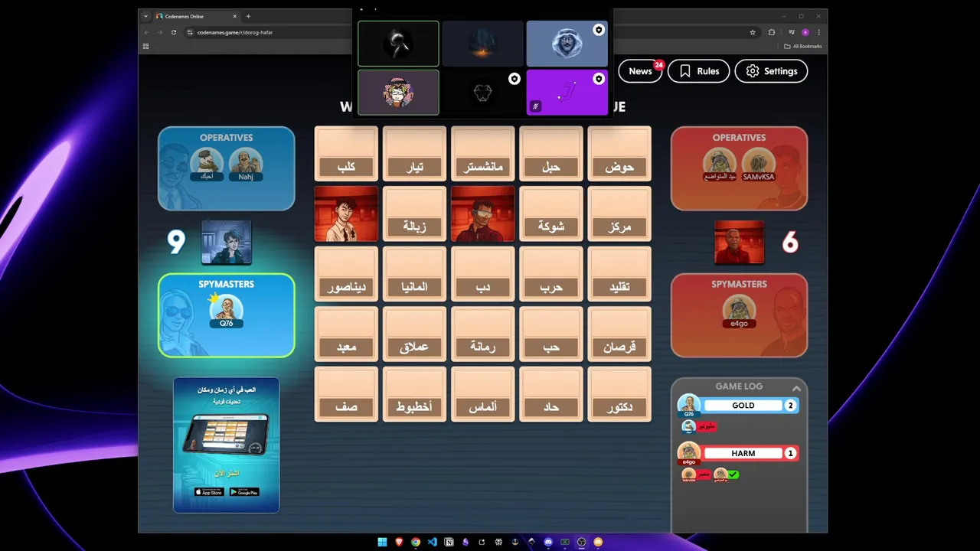The image size is (980, 551).
Task: Select the Codenames Online tab
Action: coord(197,16)
